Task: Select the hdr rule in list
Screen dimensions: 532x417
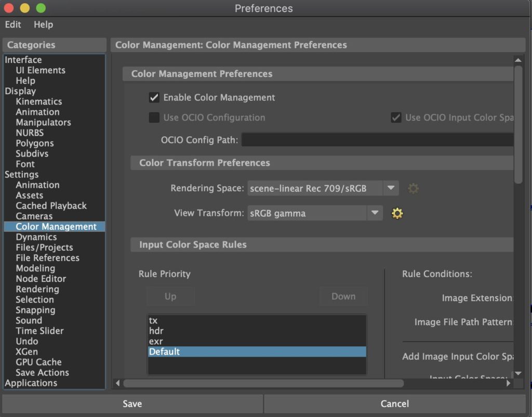Action: point(257,331)
